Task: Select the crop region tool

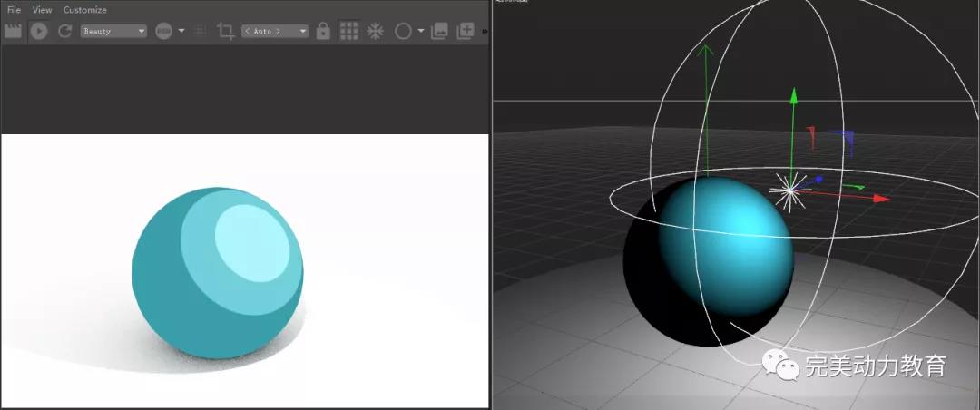Action: pos(225,31)
